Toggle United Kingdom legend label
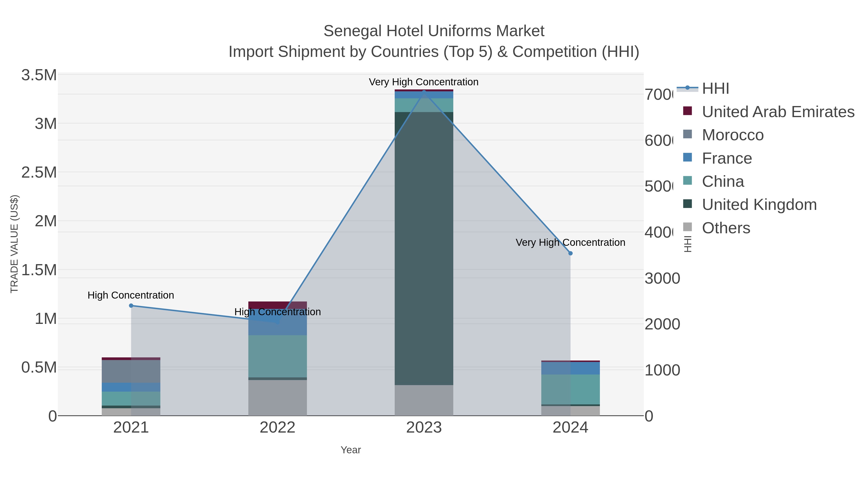Viewport: 868px width, 488px height. point(759,205)
